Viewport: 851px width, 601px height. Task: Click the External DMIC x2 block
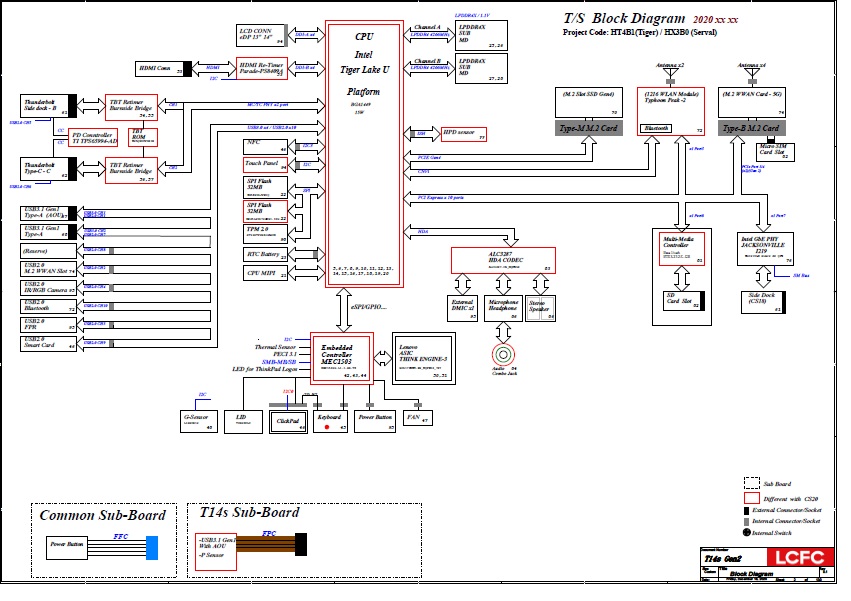pos(462,308)
